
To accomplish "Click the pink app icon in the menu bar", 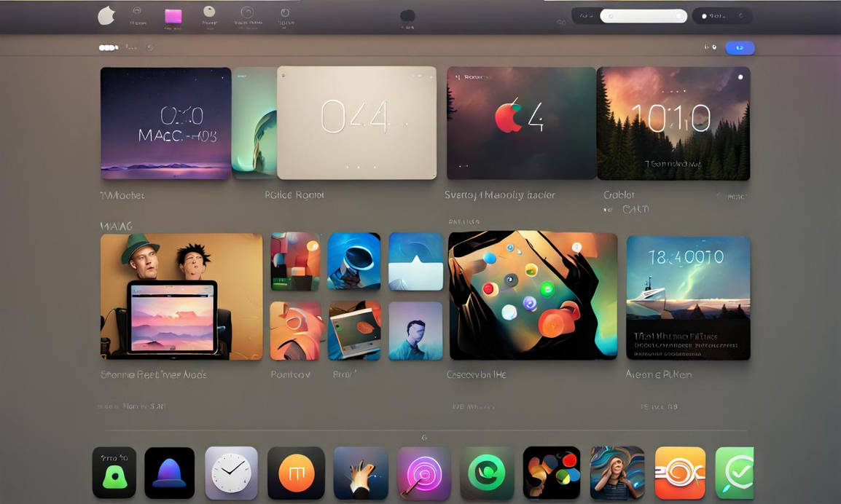I will (173, 15).
